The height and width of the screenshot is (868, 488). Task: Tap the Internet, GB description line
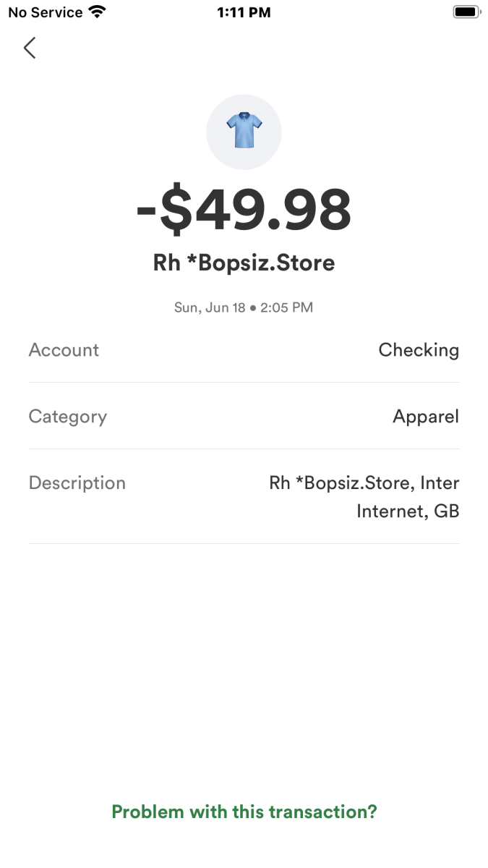pyautogui.click(x=408, y=512)
